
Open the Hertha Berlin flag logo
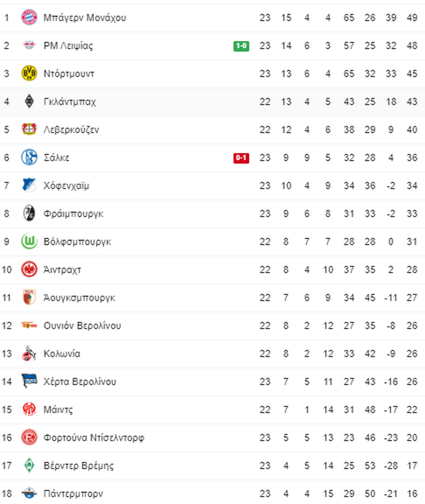click(29, 381)
